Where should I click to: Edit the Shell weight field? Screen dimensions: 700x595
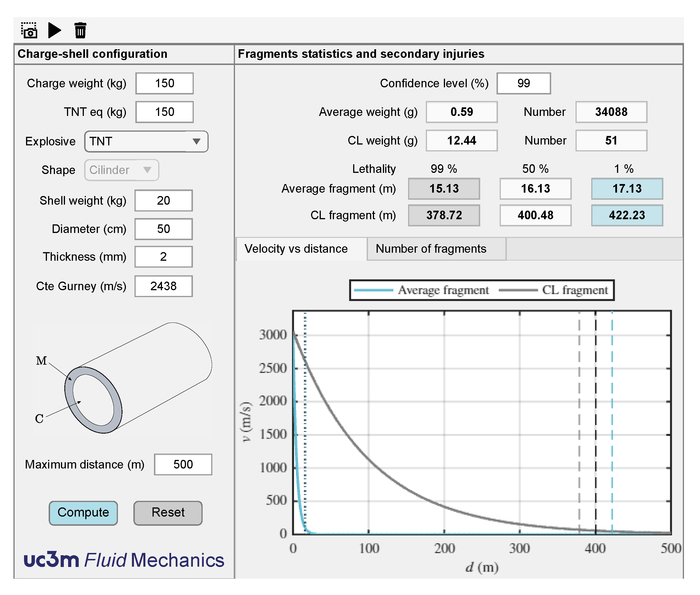click(163, 201)
